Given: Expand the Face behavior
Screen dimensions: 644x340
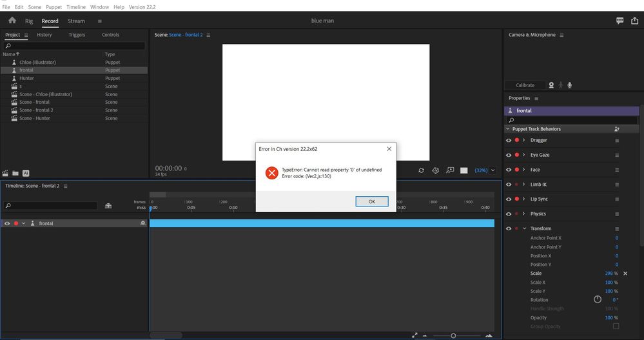Looking at the screenshot, I should tap(523, 170).
